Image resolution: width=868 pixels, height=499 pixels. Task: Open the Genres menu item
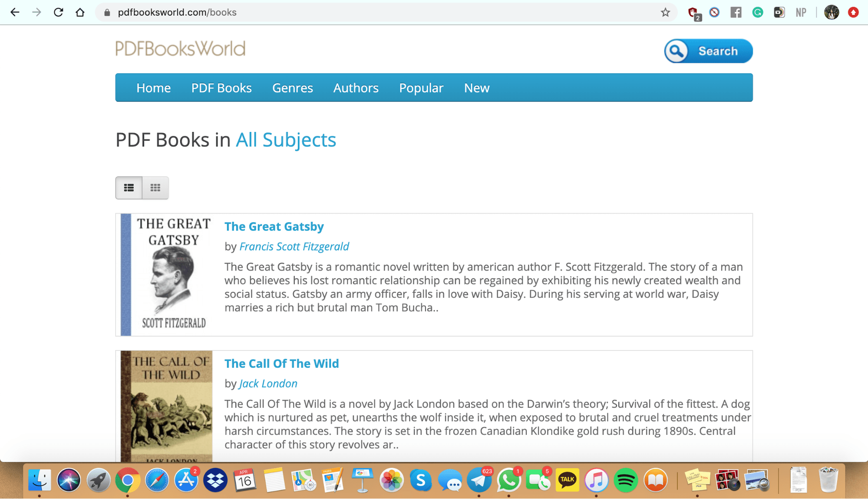pos(292,88)
